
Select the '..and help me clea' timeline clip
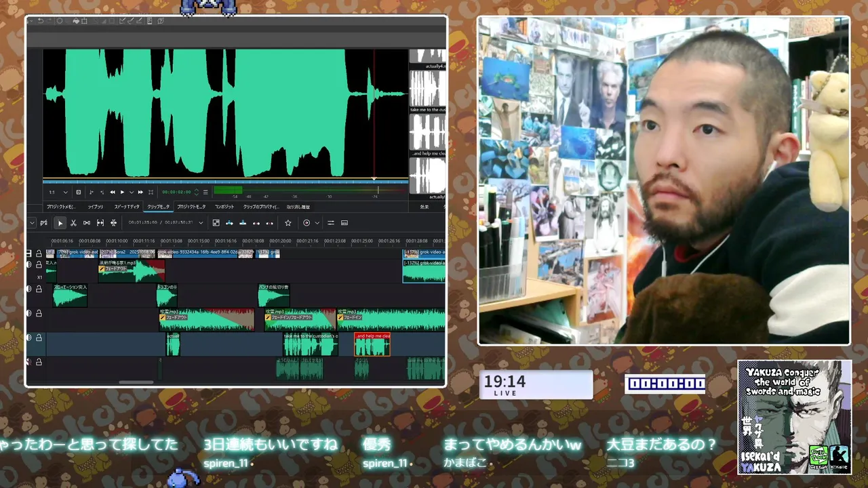372,344
